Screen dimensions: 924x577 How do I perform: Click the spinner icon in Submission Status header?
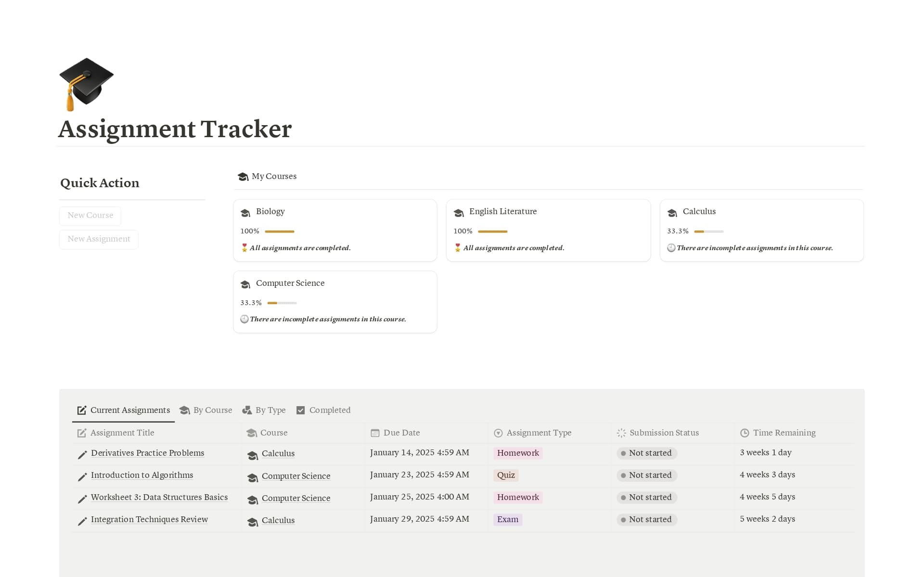point(621,433)
